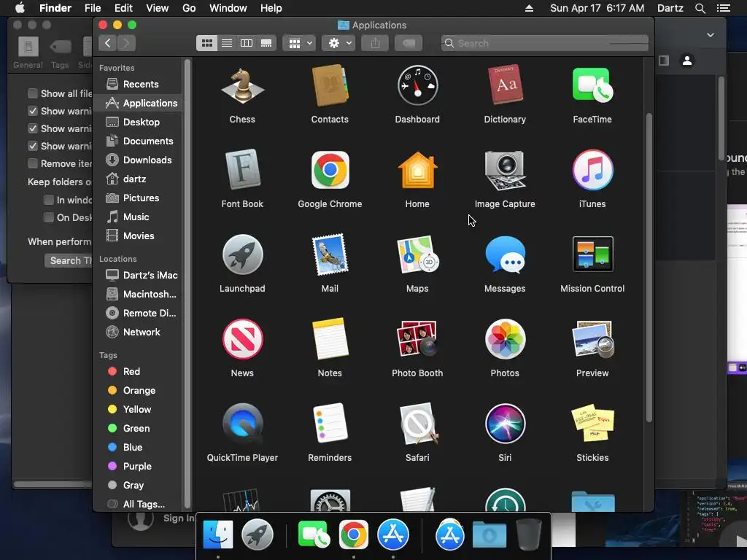Viewport: 747px width, 560px height.
Task: Open the Window menu
Action: click(x=228, y=8)
